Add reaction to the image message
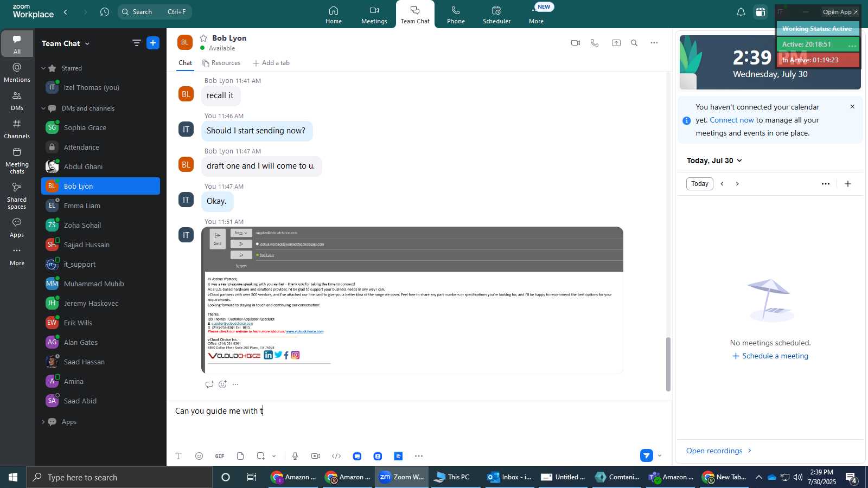Screen dimensions: 868x488 (222, 384)
